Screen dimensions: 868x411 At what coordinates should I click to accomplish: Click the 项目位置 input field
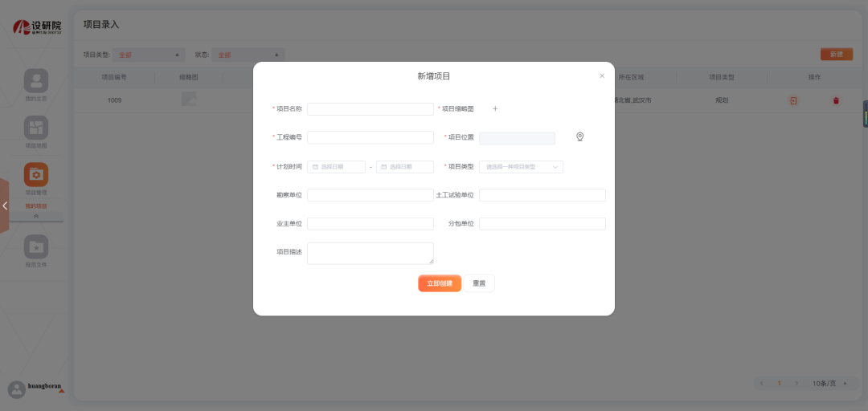(x=517, y=138)
